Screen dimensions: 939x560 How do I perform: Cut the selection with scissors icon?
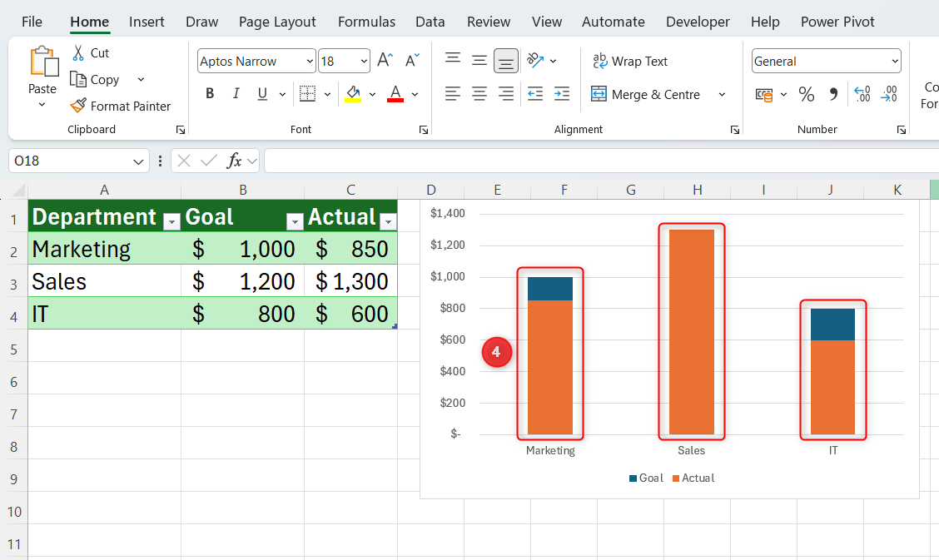pos(78,52)
